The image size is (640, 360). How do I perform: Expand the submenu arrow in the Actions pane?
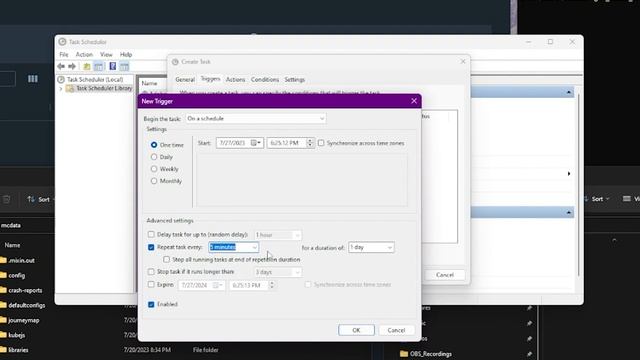click(569, 174)
